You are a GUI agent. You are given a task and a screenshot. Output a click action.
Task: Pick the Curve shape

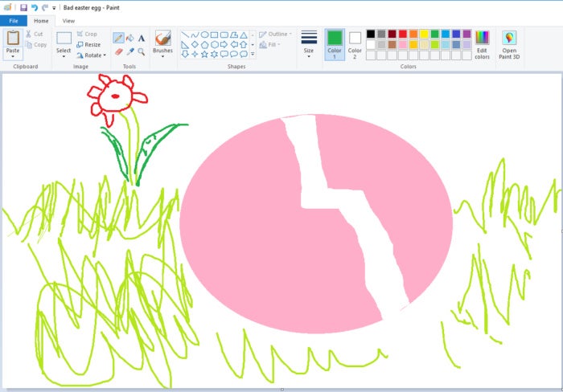tap(195, 35)
